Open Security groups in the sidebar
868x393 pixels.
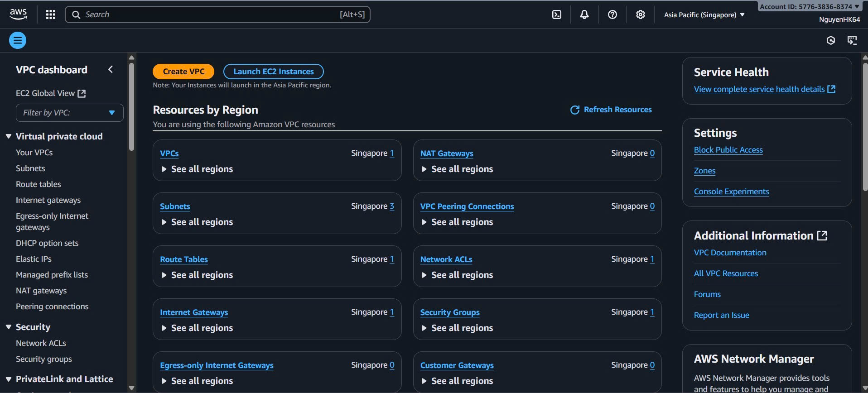[x=44, y=359]
